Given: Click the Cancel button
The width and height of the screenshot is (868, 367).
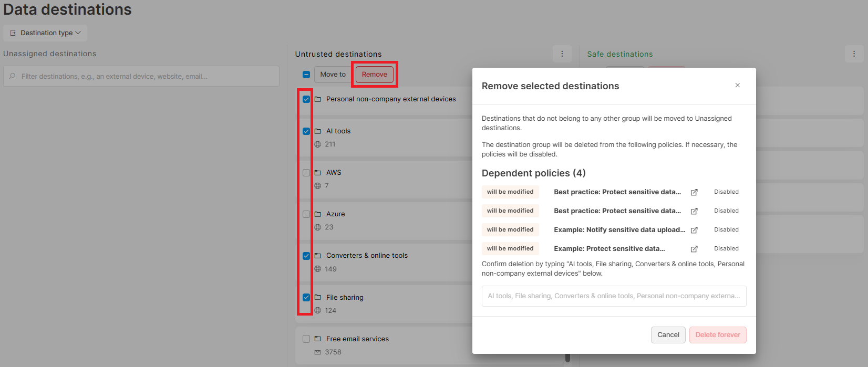Looking at the screenshot, I should click(668, 335).
